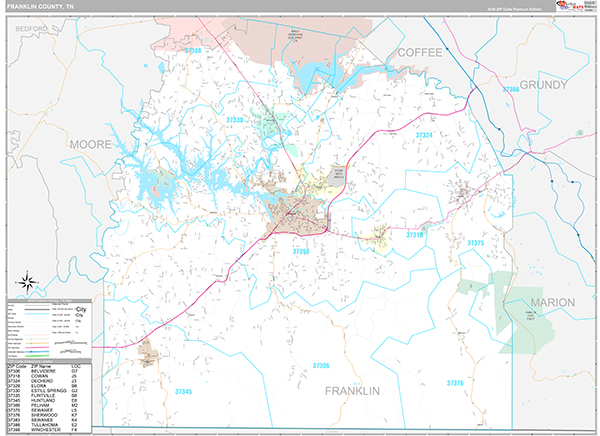Click ZIP code label 37330 on the map
Viewport: 600px width, 436px height.
[x=235, y=120]
